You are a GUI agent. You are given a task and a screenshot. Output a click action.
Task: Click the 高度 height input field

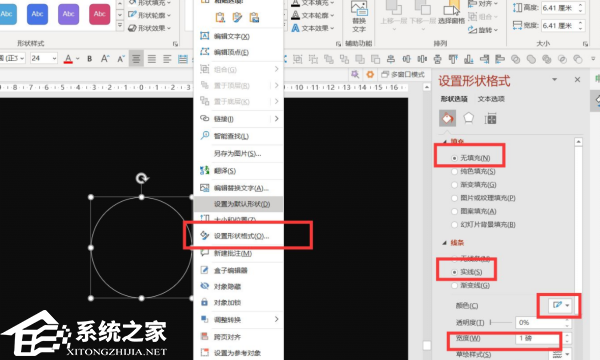pos(559,8)
